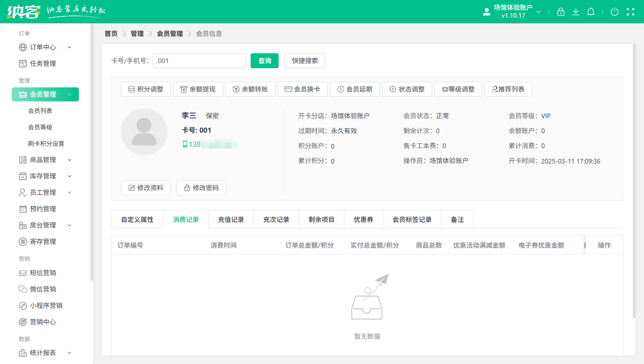Click the 查询 search button

point(264,60)
